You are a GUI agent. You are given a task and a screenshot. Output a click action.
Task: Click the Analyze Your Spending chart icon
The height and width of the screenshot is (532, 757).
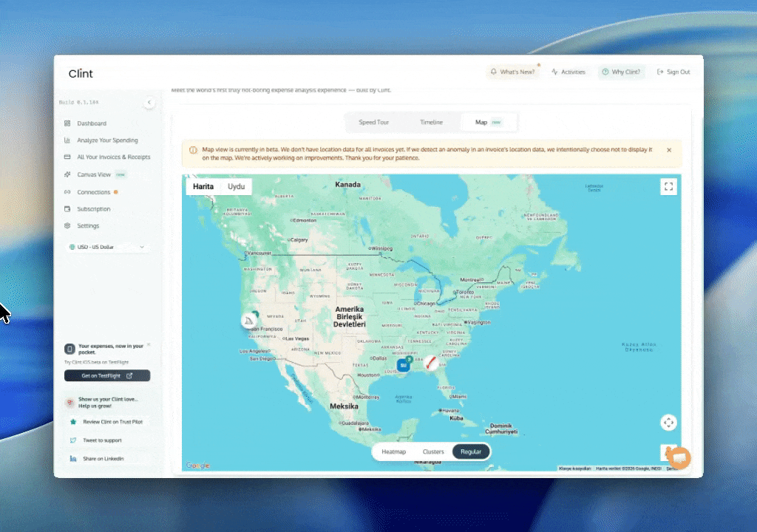pyautogui.click(x=67, y=140)
